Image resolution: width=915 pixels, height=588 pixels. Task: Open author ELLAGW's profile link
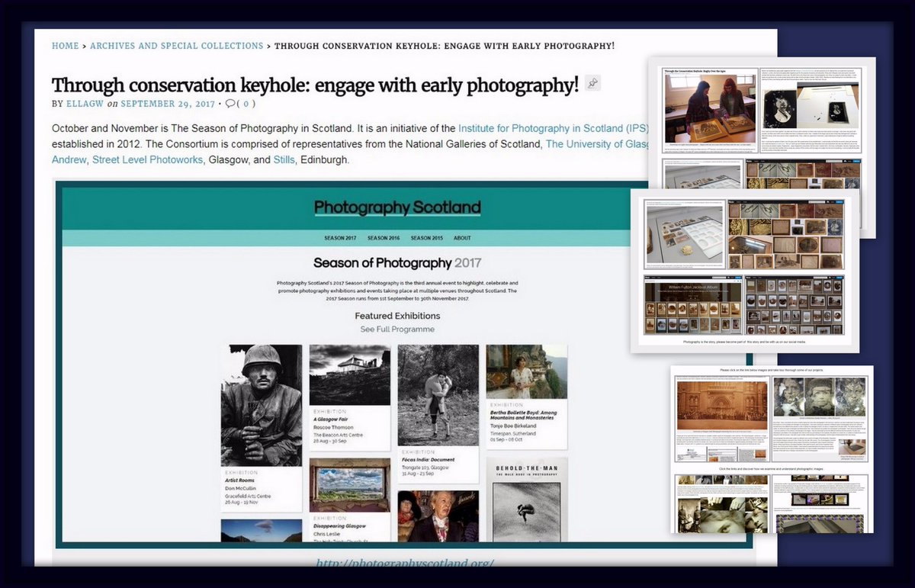click(86, 104)
